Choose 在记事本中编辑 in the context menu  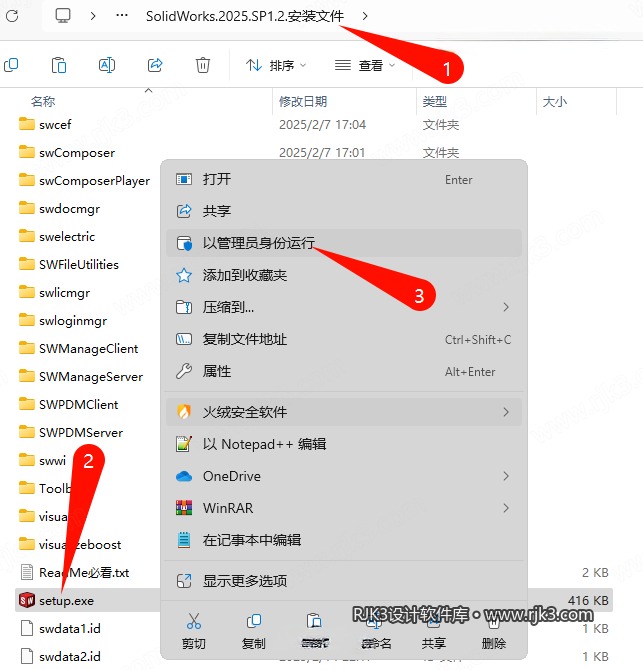344,540
